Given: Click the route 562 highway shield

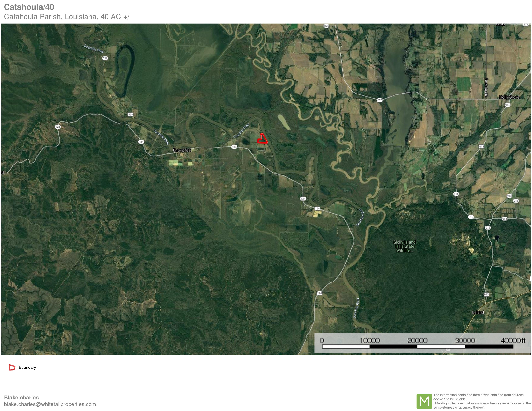Looking at the screenshot, I should tap(379, 100).
